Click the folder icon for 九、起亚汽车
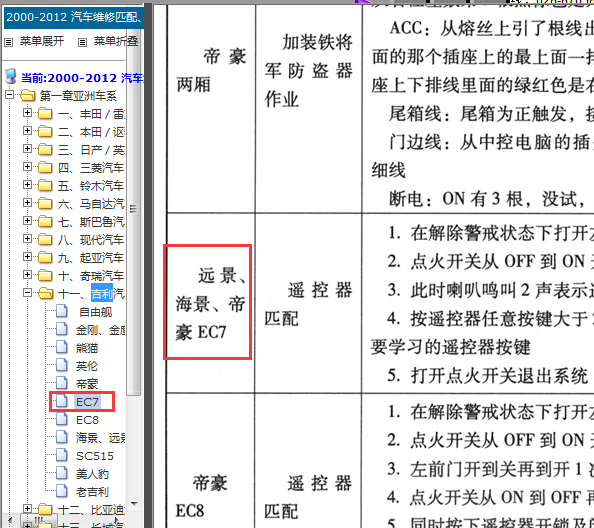 click(45, 257)
